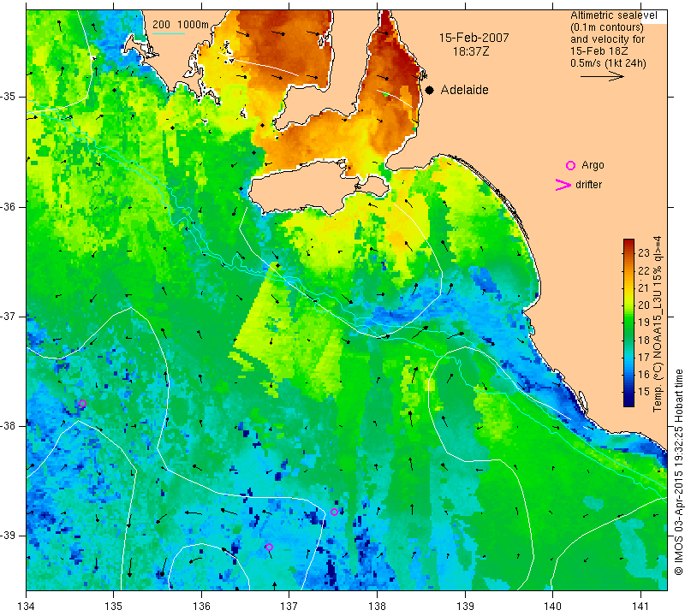This screenshot has height=616, width=685.
Task: Click the longitude label 134
Action: tap(27, 606)
